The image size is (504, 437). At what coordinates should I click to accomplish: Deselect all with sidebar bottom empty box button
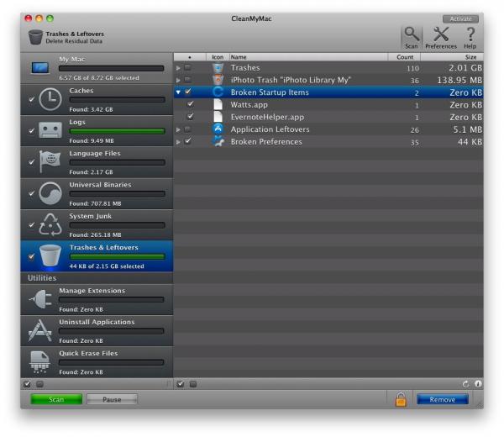tap(39, 384)
